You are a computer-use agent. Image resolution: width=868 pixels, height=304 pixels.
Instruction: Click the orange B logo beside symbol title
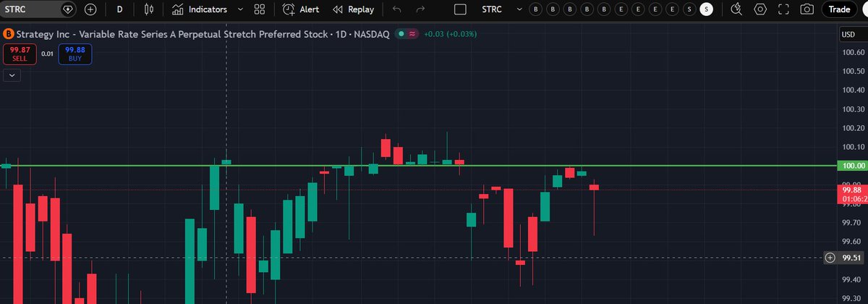9,34
